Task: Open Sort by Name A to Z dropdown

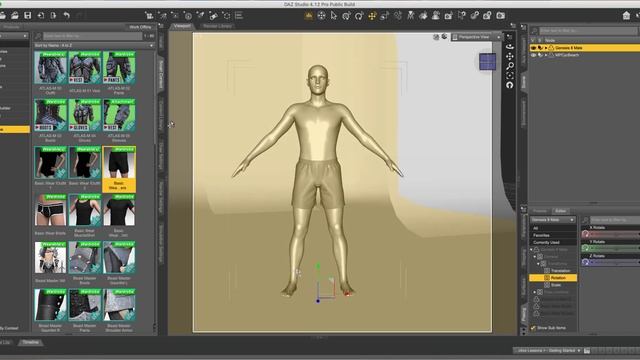Action: click(94, 45)
